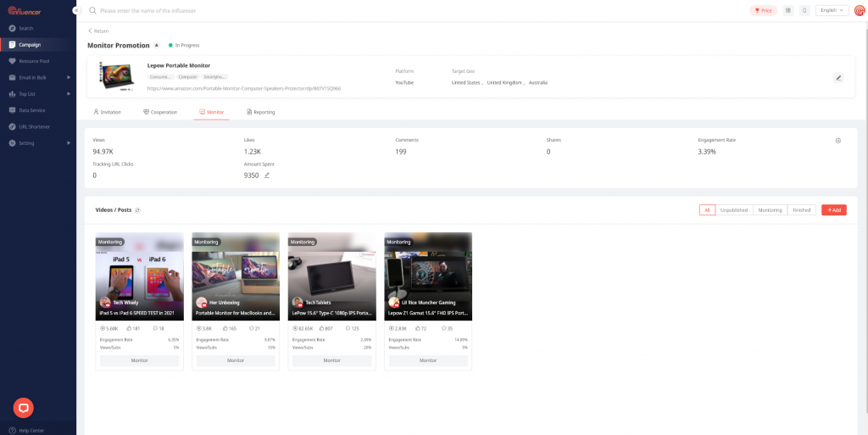Click the In Progress status label
The width and height of the screenshot is (868, 435).
click(x=184, y=46)
